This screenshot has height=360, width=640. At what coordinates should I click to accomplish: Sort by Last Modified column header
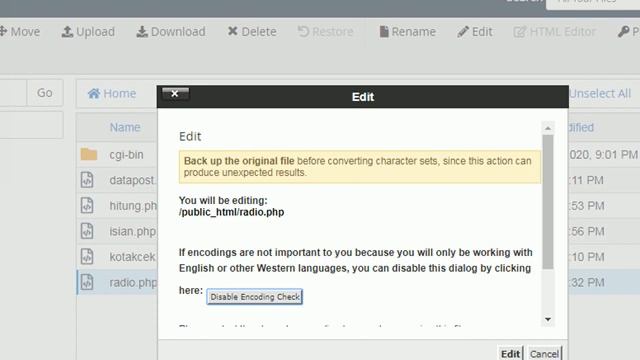(x=581, y=127)
